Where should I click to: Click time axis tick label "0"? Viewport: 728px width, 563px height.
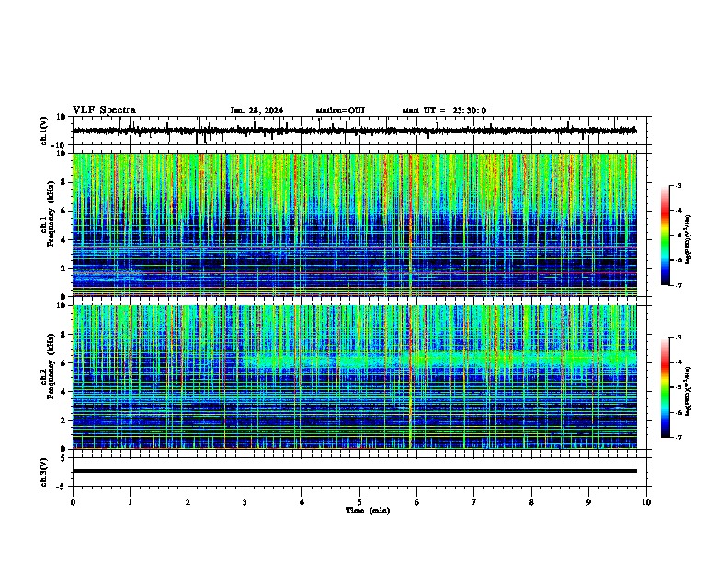[x=73, y=502]
